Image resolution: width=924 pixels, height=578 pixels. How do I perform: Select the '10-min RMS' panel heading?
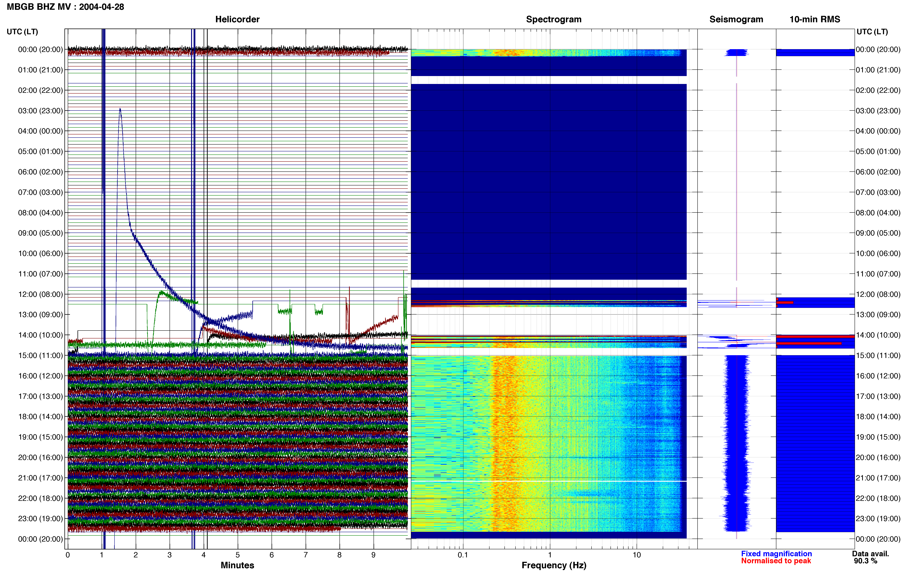tap(815, 20)
